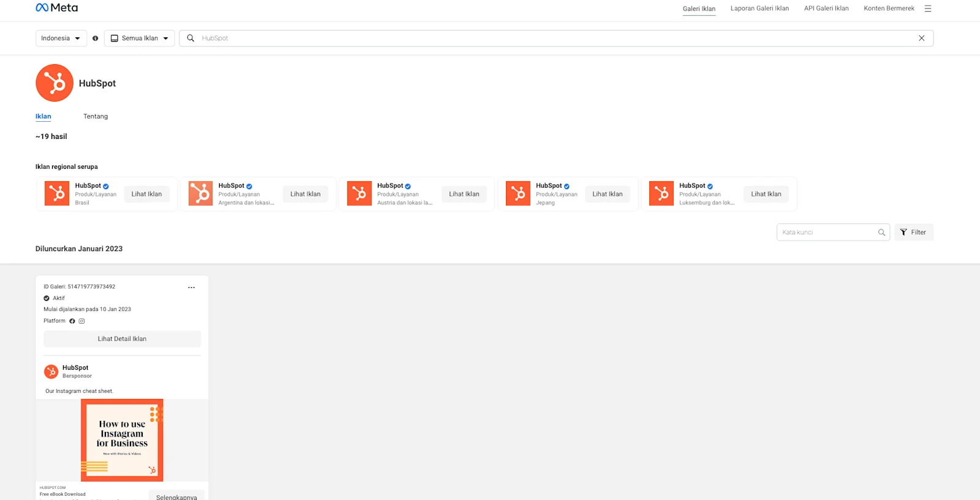
Task: Click the HubSpot Luksemburg logo thumbnail
Action: click(x=661, y=193)
